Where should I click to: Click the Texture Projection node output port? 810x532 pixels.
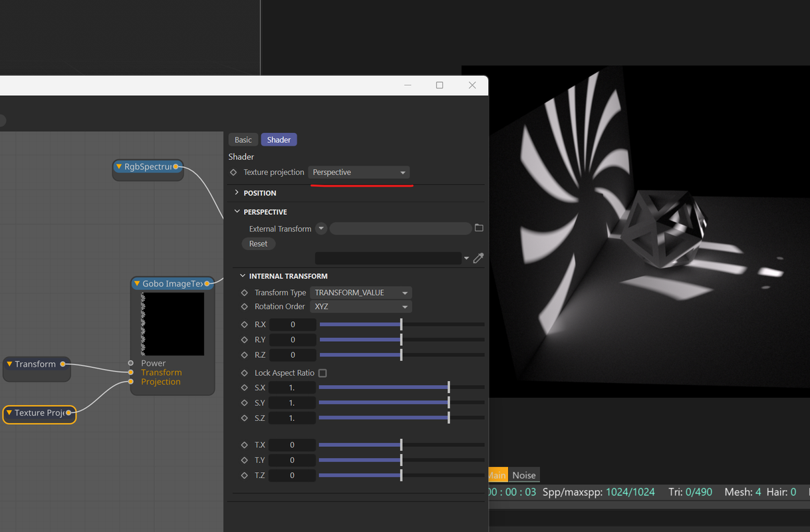click(x=68, y=413)
